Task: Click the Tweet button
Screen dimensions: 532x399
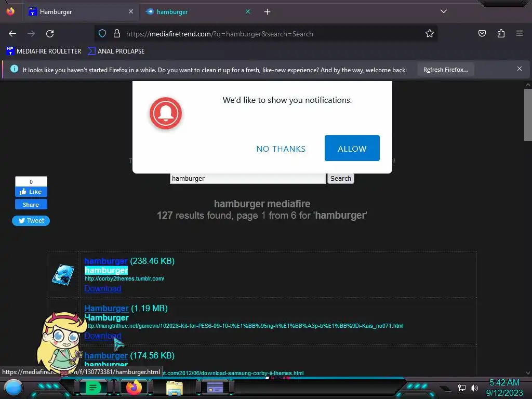Action: tap(31, 221)
